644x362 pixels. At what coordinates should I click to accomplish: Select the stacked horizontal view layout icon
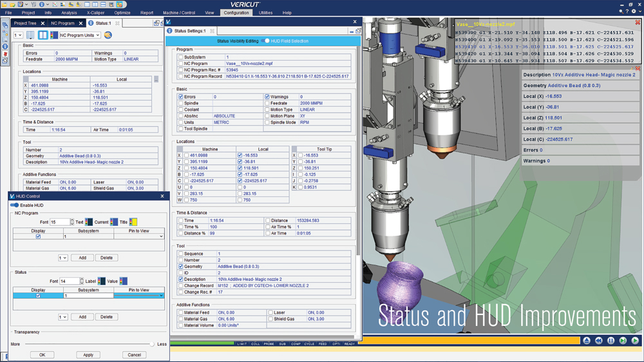pos(103,5)
